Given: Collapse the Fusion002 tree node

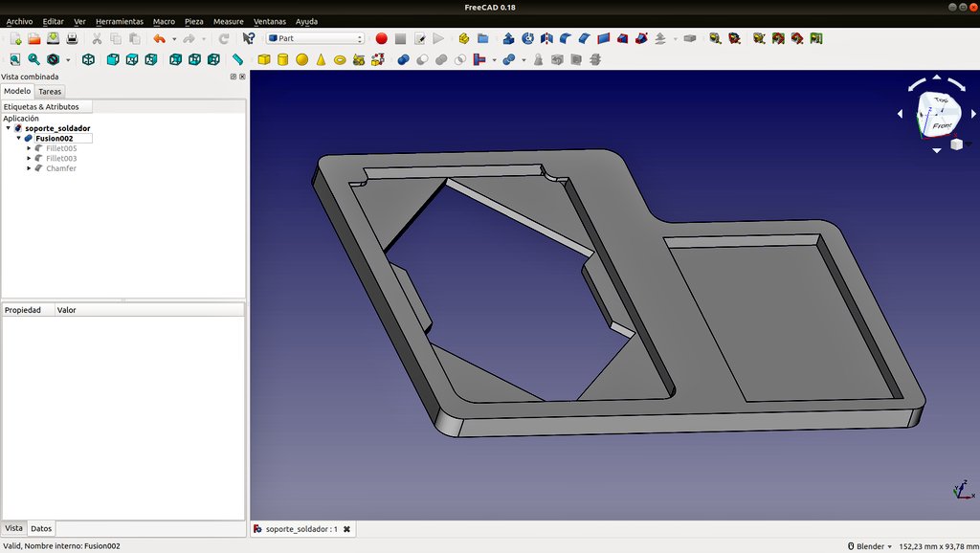Looking at the screenshot, I should point(19,138).
